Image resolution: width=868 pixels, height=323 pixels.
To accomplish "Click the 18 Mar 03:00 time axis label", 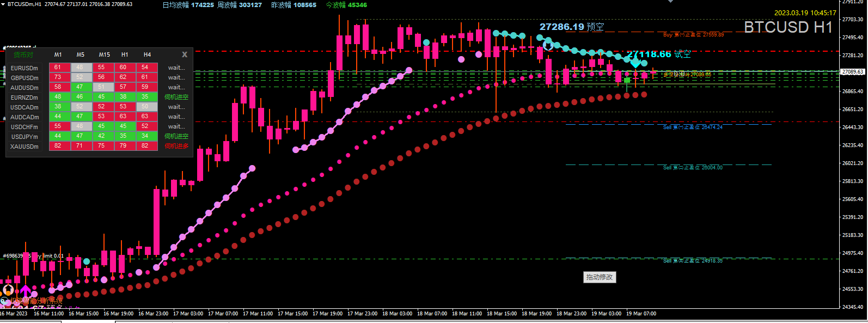I will point(397,314).
